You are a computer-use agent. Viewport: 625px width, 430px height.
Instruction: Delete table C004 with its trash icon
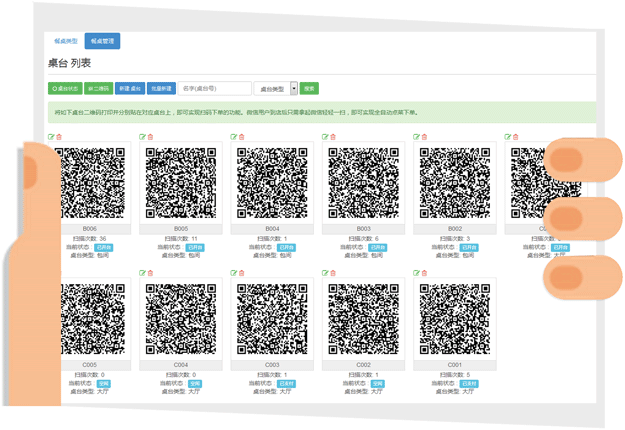pos(150,273)
